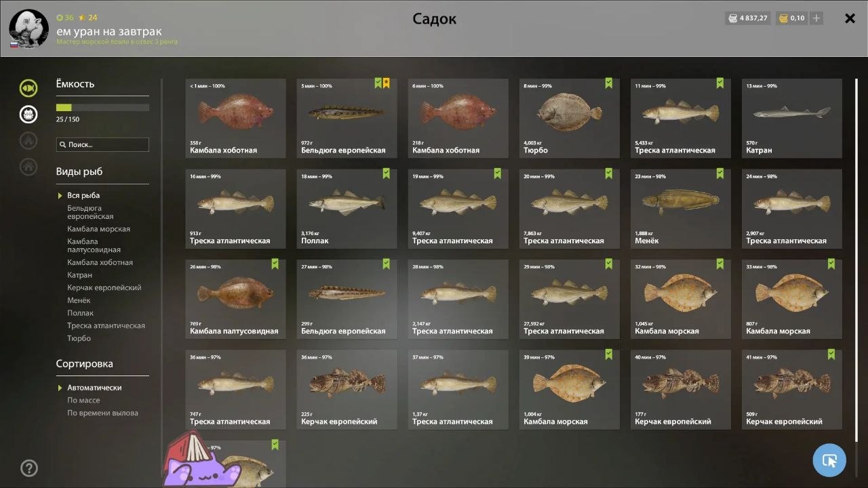This screenshot has height=488, width=868.
Task: Filter by Треска атлантическая species
Action: pyautogui.click(x=106, y=326)
